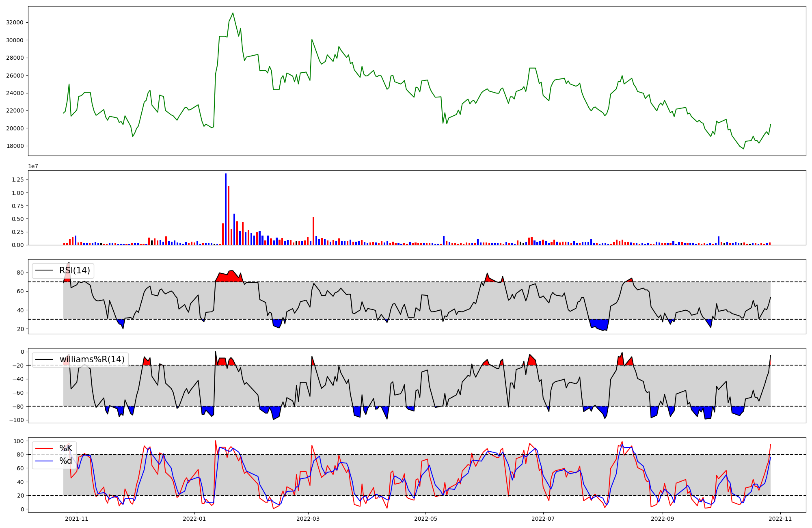Click the williams%R(14) legend label
The height and width of the screenshot is (528, 812).
click(92, 359)
